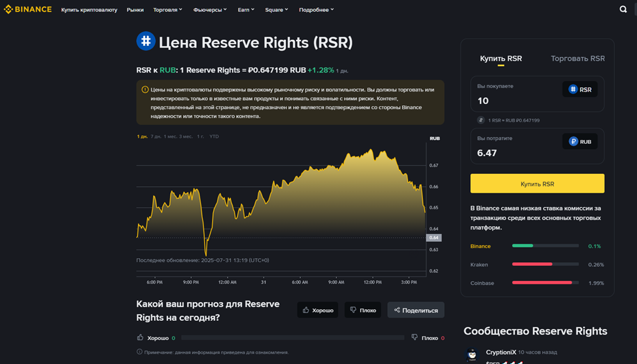Expand the Подробнее menu

[x=317, y=10]
